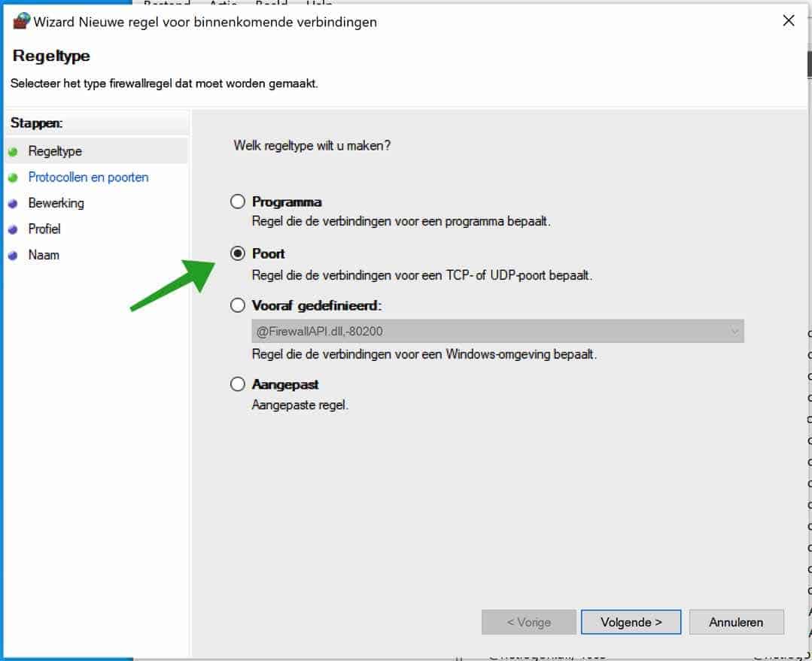812x661 pixels.
Task: Open the @FirewallAPI.dll,-80200 dropdown list
Action: coord(497,331)
